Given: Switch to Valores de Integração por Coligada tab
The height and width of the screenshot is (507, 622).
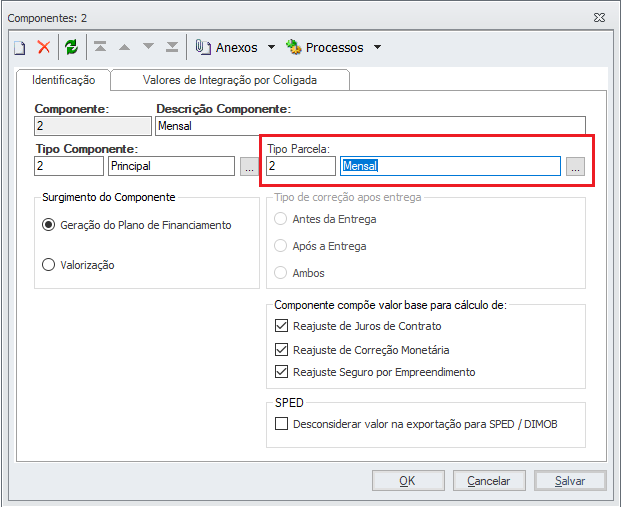Looking at the screenshot, I should coord(230,80).
